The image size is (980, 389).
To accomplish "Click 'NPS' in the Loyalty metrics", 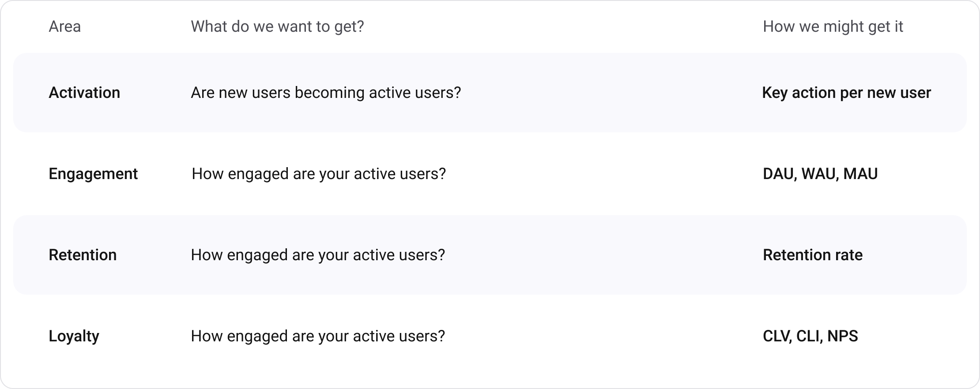I will coord(843,336).
